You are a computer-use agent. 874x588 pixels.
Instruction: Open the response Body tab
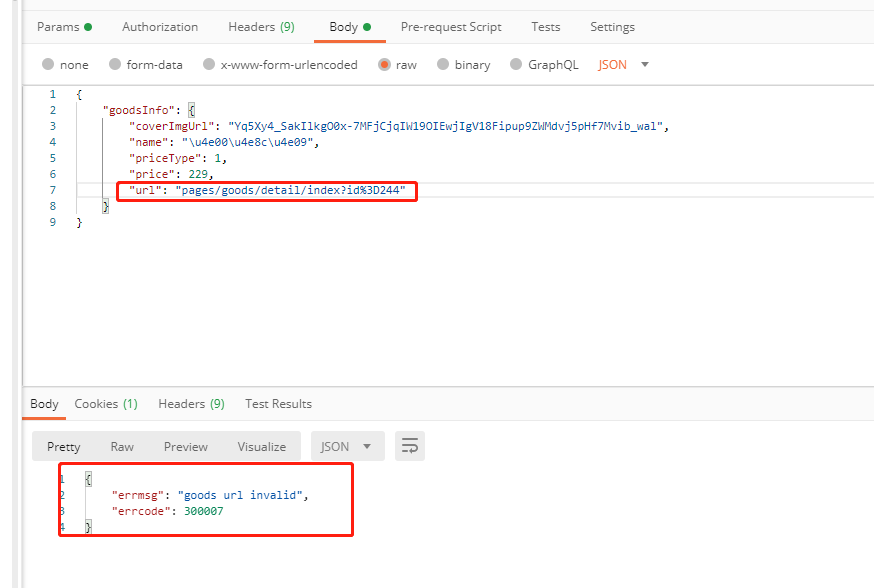tap(44, 404)
